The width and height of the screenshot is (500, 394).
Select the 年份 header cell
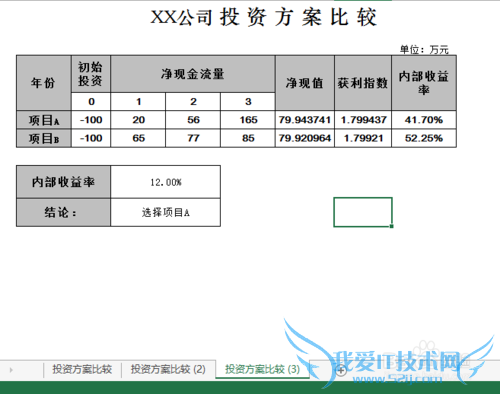point(44,83)
